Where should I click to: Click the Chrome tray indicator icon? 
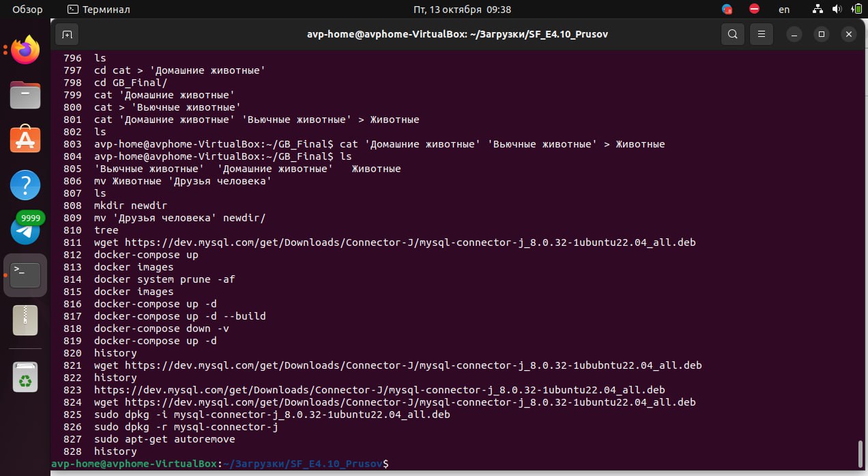727,10
